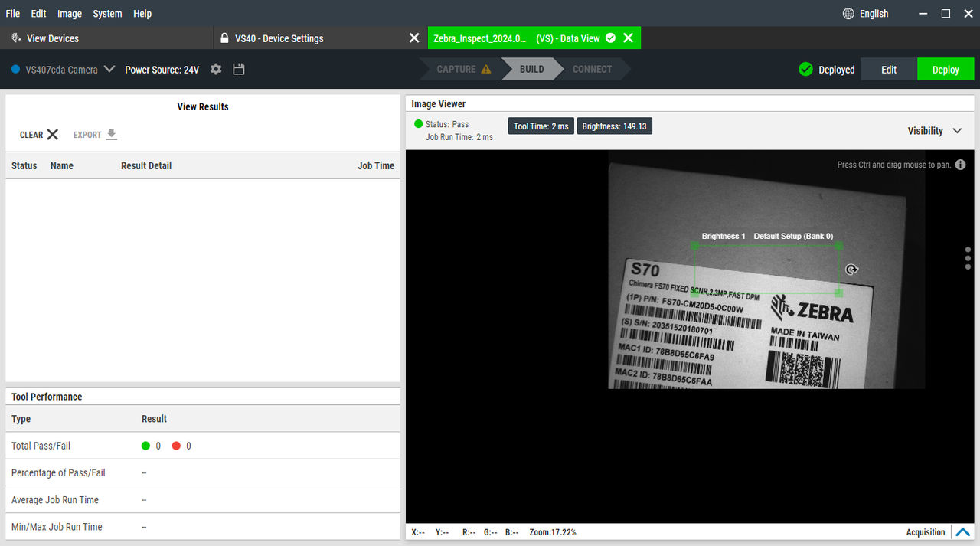The image size is (980, 546).
Task: Switch to the View Devices tab
Action: (106, 38)
